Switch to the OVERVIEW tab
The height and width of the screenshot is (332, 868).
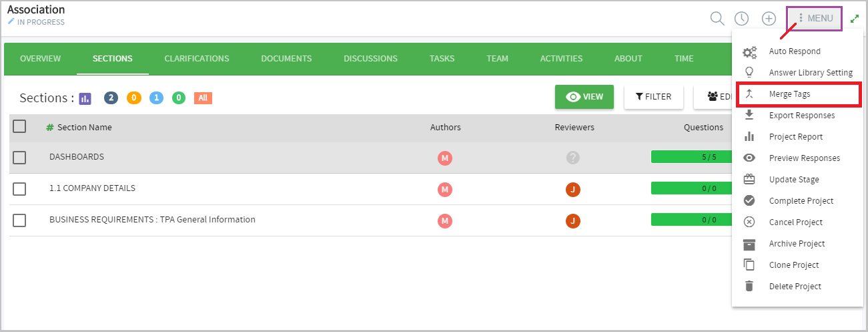point(40,59)
